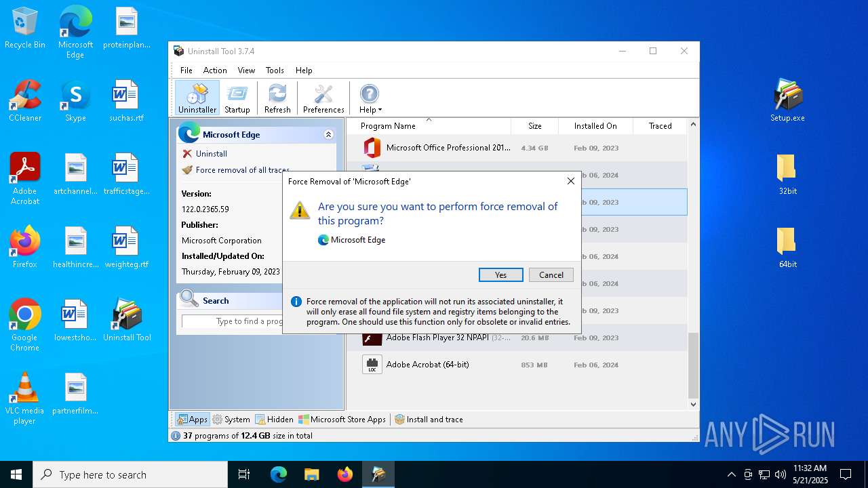Screen dimensions: 868x488
Task: Click the scrollbar up arrow
Action: click(693, 125)
